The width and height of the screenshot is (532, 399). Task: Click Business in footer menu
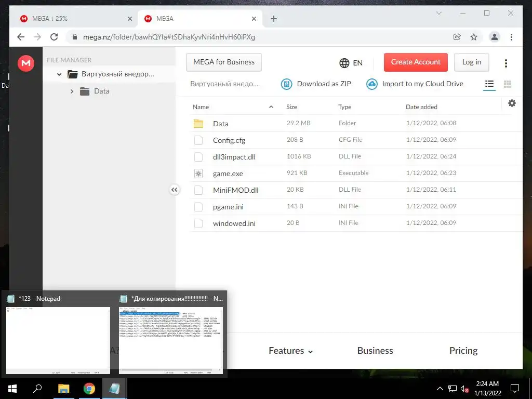coord(375,351)
